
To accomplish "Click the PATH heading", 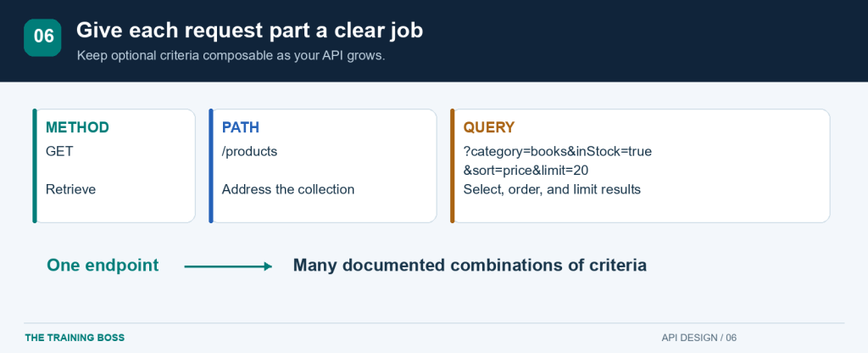I will 241,127.
